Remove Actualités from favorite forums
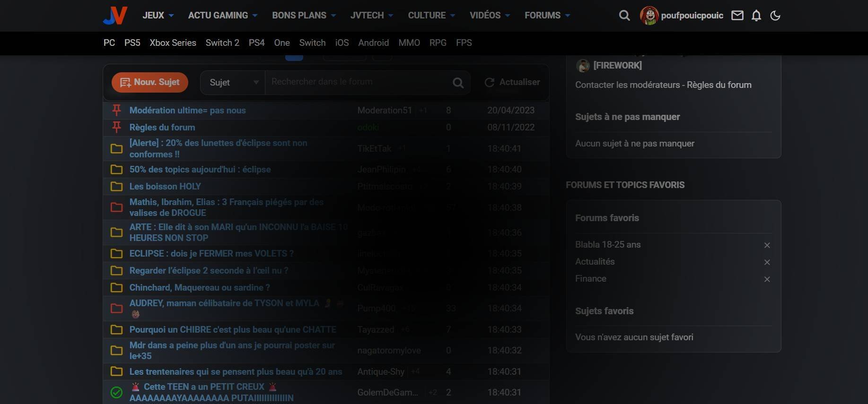Image resolution: width=868 pixels, height=404 pixels. pos(767,262)
